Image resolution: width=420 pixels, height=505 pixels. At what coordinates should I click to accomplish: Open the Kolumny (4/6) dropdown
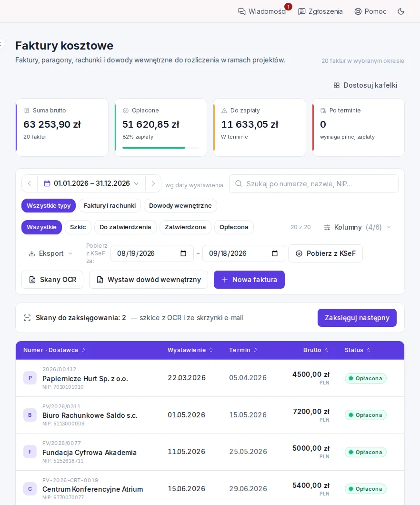tap(358, 227)
